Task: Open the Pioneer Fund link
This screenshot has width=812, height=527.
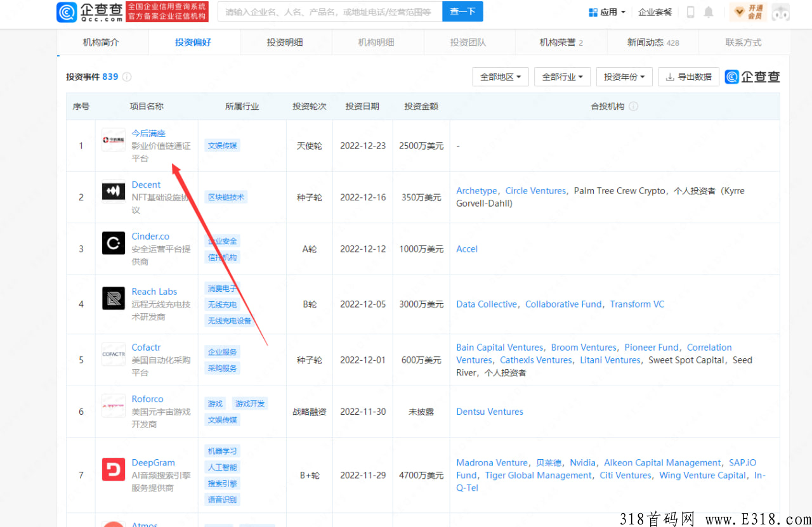Action: [652, 348]
